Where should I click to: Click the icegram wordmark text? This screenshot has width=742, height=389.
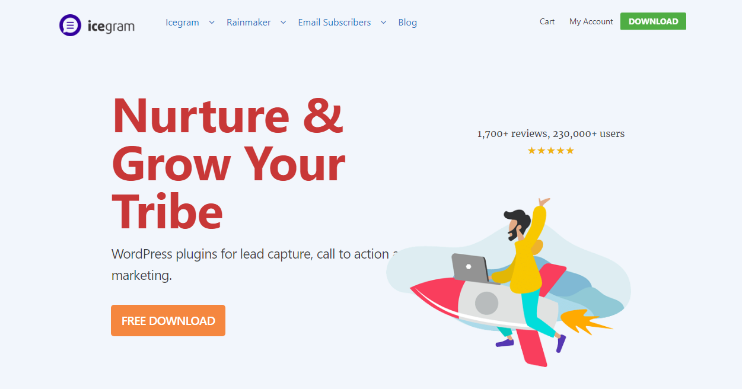click(111, 26)
